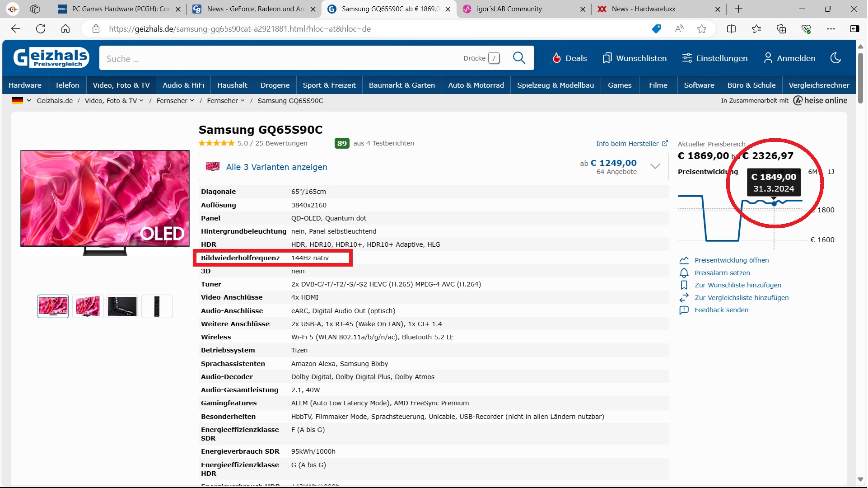Select the 1J price history range
Image resolution: width=868 pixels, height=488 pixels.
click(831, 172)
